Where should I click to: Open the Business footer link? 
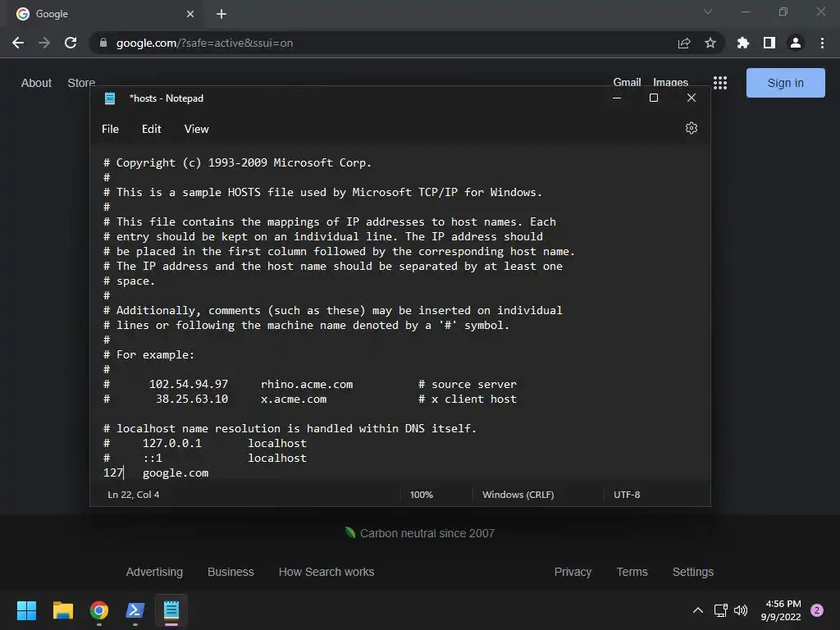pos(231,572)
